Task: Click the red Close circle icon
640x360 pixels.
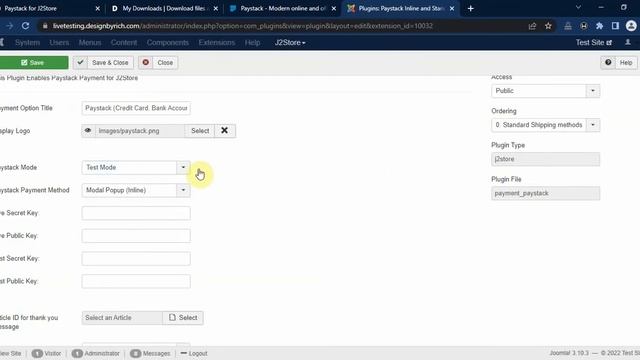Action: (x=146, y=62)
